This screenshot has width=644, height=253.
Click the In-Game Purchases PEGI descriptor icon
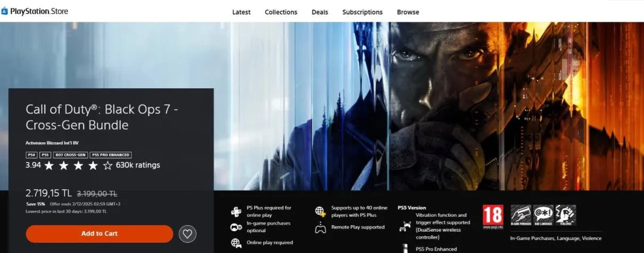click(521, 215)
